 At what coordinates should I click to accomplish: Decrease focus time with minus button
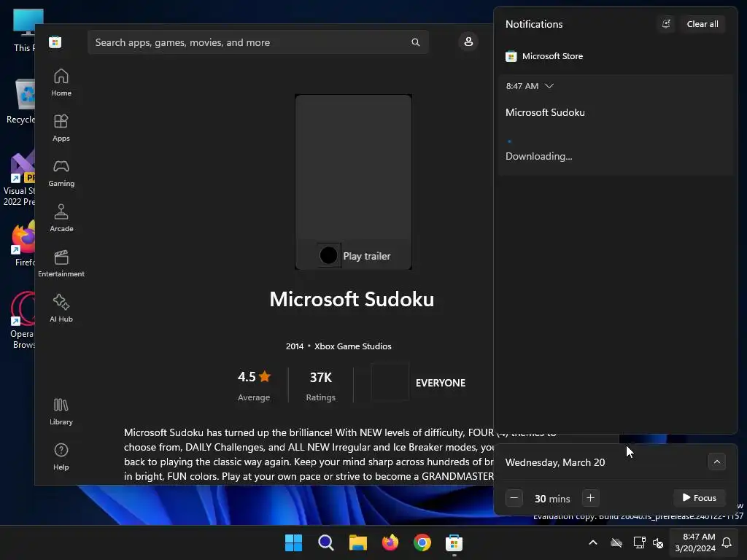click(514, 498)
